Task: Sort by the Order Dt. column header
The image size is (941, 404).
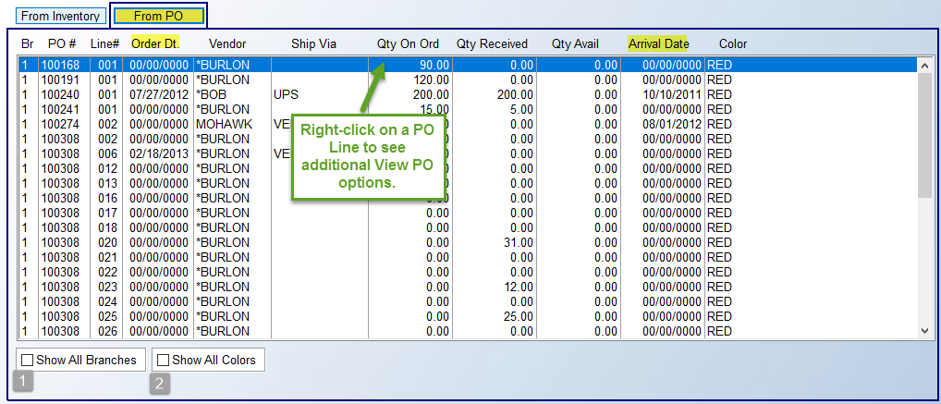Action: tap(155, 44)
